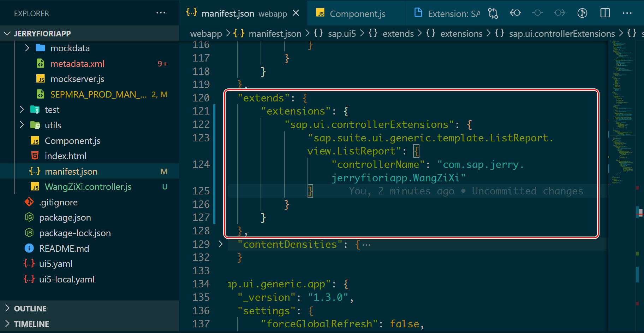This screenshot has height=333, width=644.
Task: Open ui5-local.yaml file
Action: coord(67,279)
